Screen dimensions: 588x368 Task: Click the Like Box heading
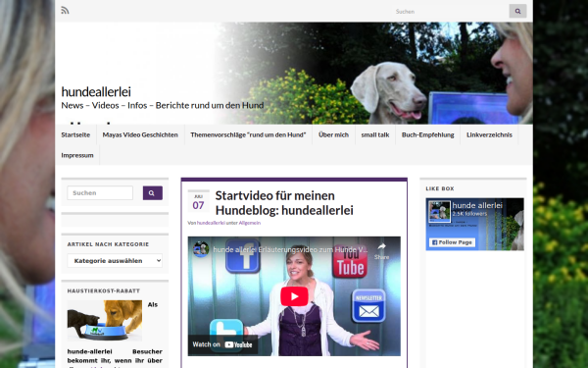click(x=440, y=188)
